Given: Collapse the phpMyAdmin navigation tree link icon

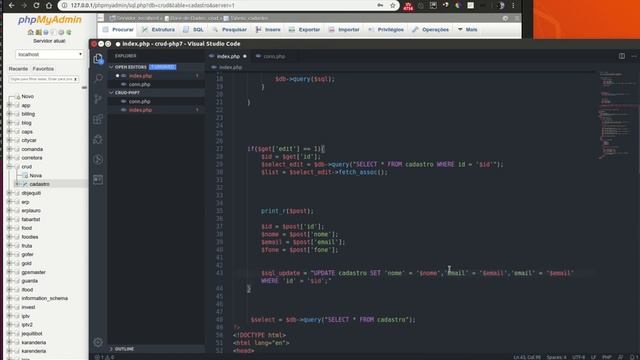Looking at the screenshot, I should tap(84, 88).
